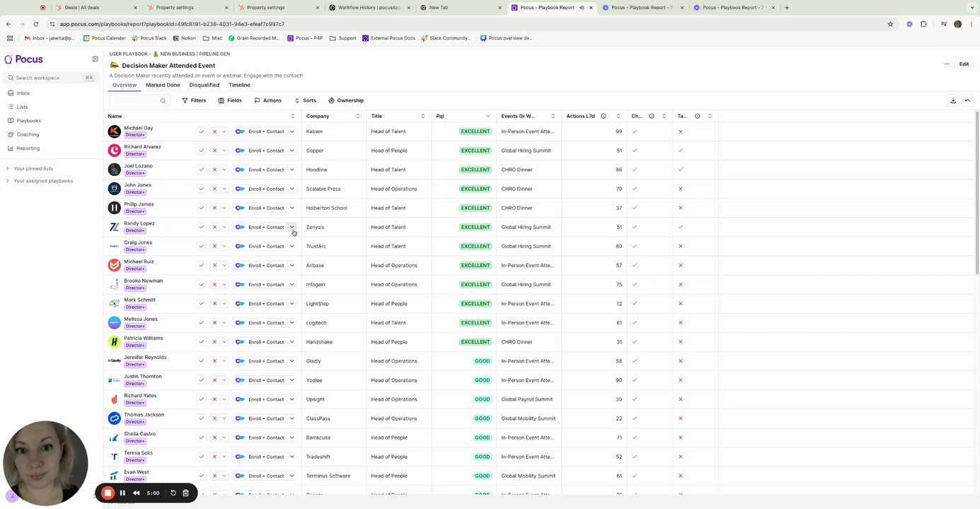Click the browser address bar
980x509 pixels.
[467, 24]
